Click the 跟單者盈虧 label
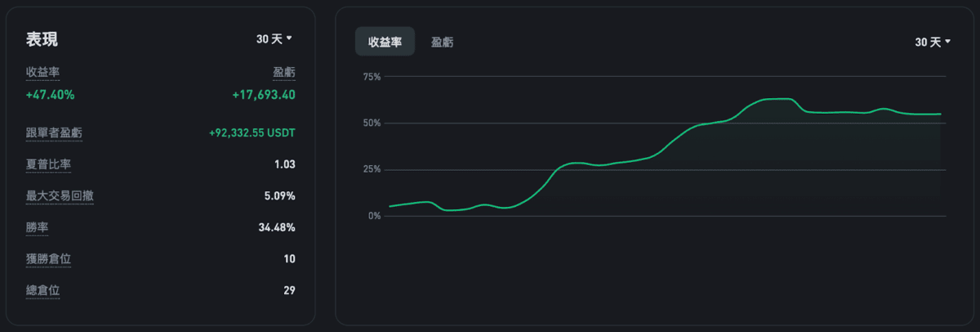The height and width of the screenshot is (332, 980). (x=54, y=132)
